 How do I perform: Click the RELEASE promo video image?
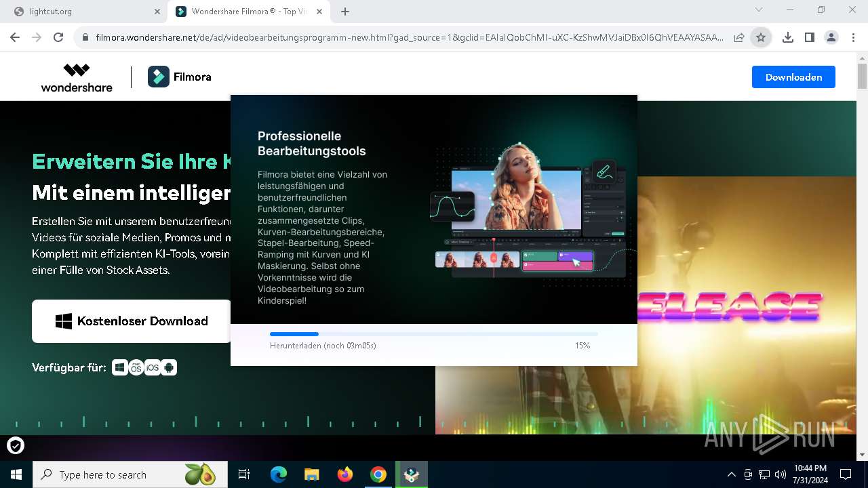(x=644, y=305)
